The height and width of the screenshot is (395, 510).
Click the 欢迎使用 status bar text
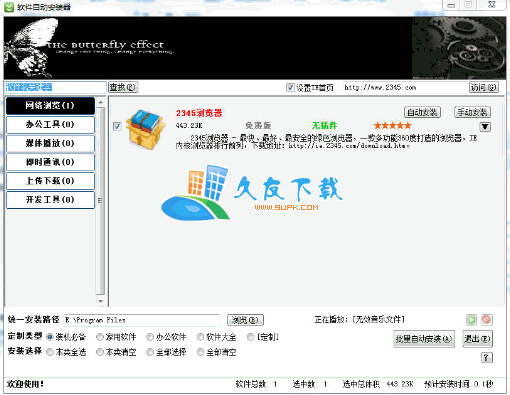[25, 384]
